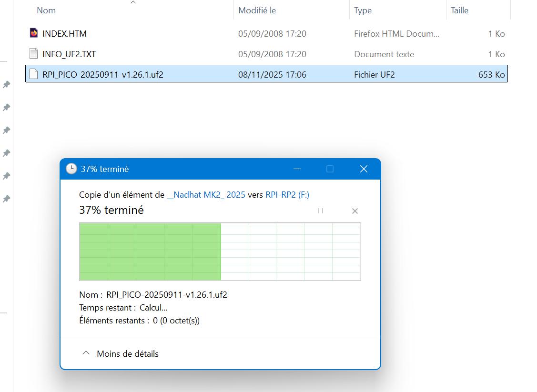Click the clock icon in the copy dialog title
The image size is (537, 392).
pos(71,169)
